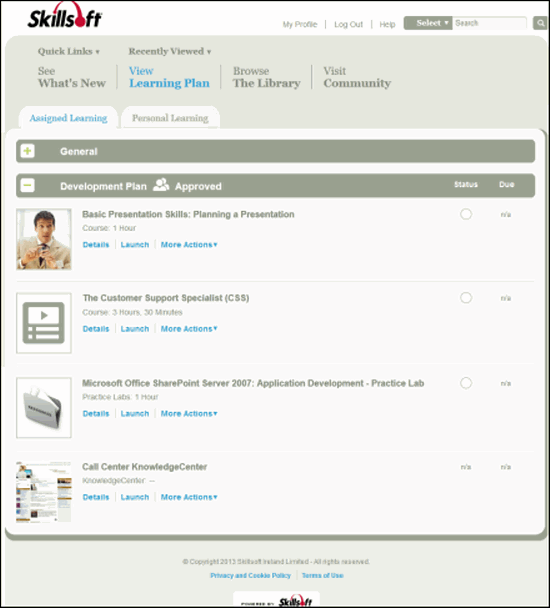Go to Browse The Library
Viewport: 550px width, 608px height.
(x=266, y=77)
